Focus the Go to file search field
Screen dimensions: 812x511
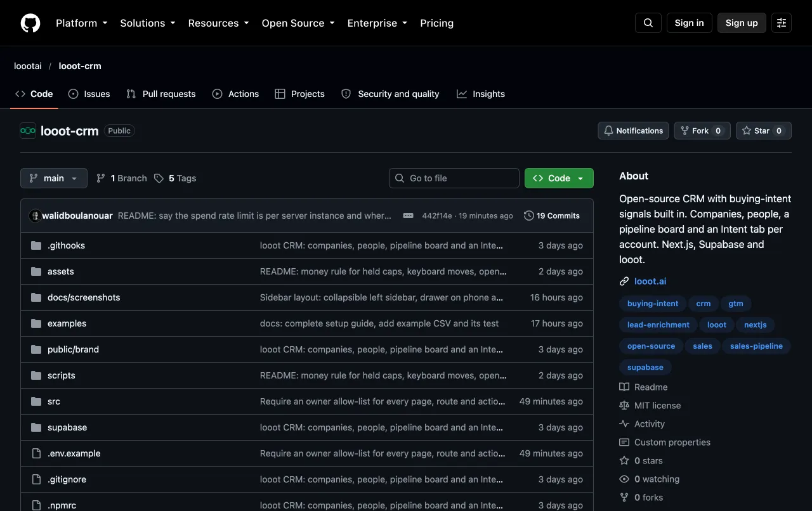pos(454,178)
